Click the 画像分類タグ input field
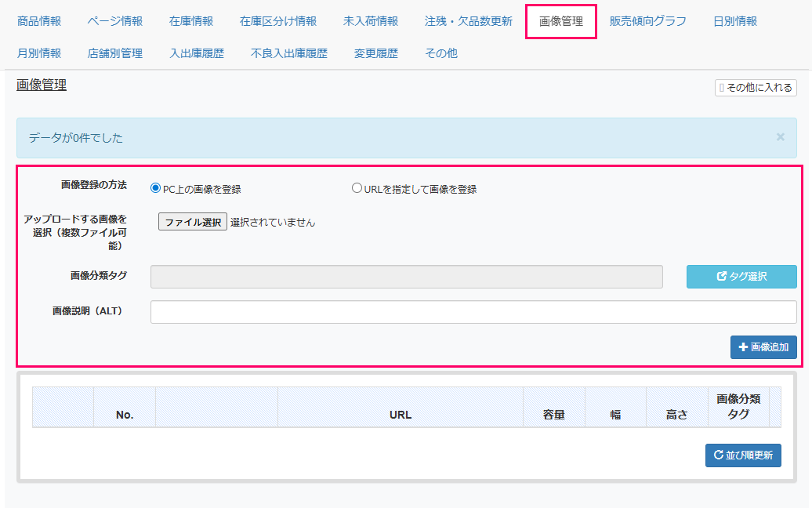812x508 pixels. pyautogui.click(x=406, y=277)
